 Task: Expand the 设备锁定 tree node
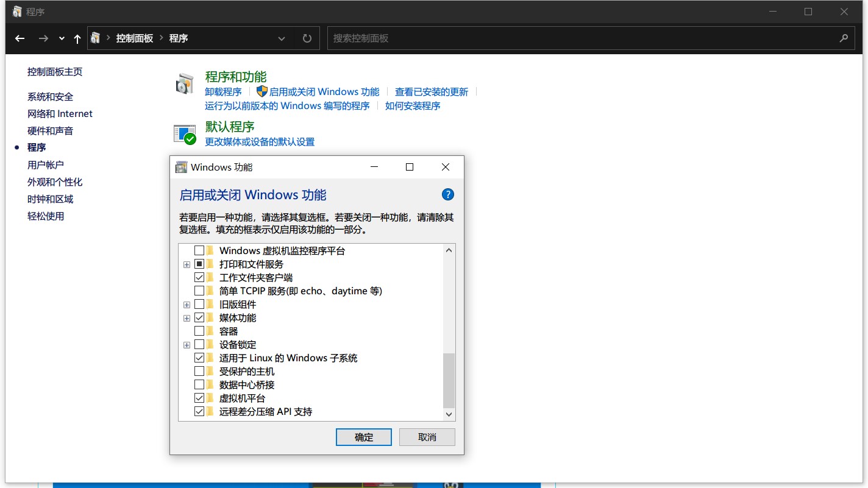(187, 345)
